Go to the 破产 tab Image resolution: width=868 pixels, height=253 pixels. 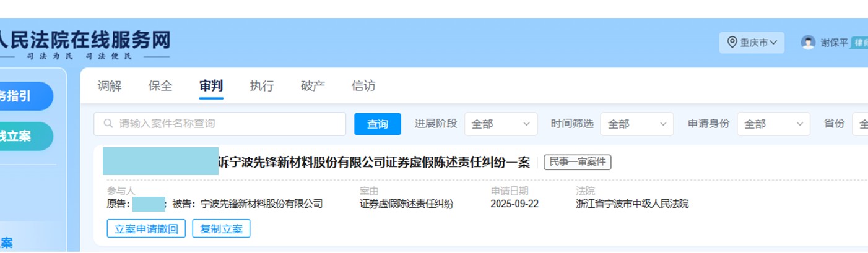coord(313,86)
